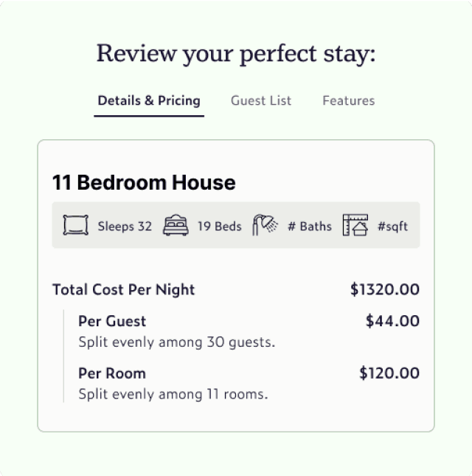The width and height of the screenshot is (472, 476).
Task: Click the 11 Bedroom House title
Action: click(x=144, y=183)
